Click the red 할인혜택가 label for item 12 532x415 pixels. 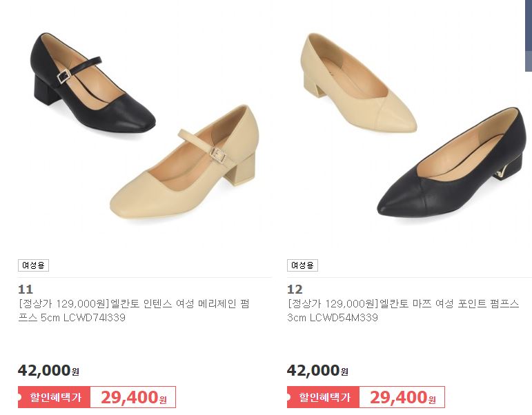(324, 397)
